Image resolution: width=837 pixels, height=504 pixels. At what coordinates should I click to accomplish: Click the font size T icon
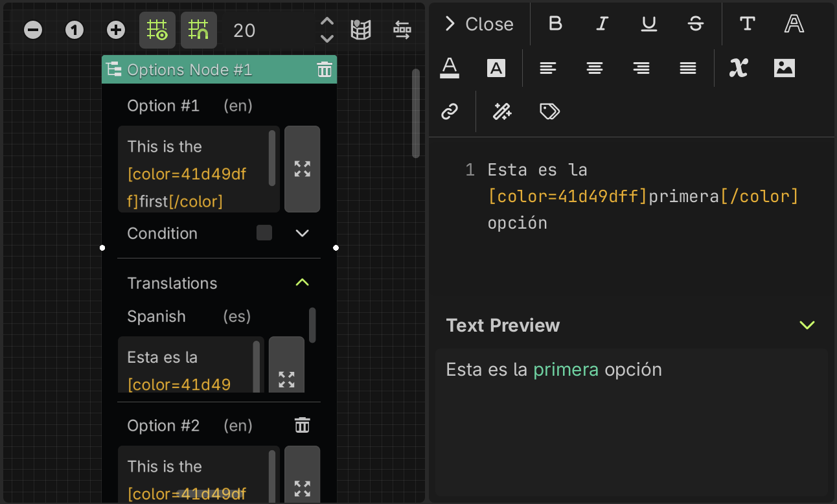(x=747, y=24)
